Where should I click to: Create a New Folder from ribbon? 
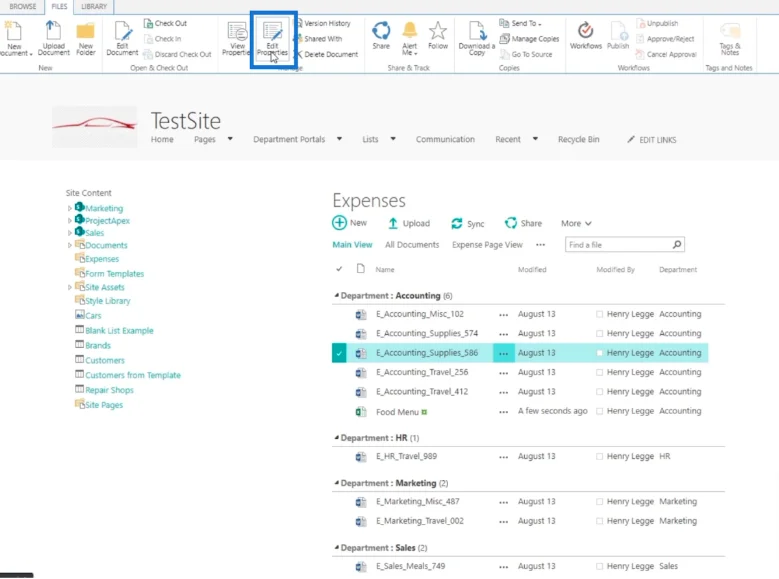[x=85, y=38]
